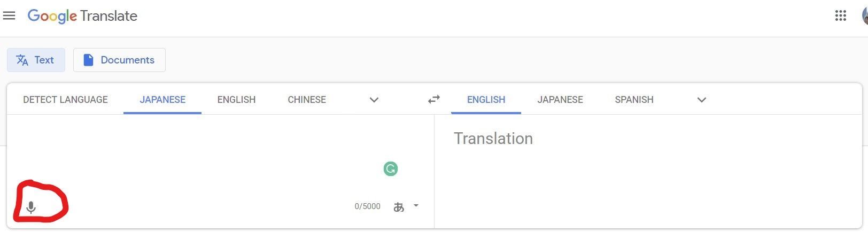Select Japanese as source language

[162, 100]
